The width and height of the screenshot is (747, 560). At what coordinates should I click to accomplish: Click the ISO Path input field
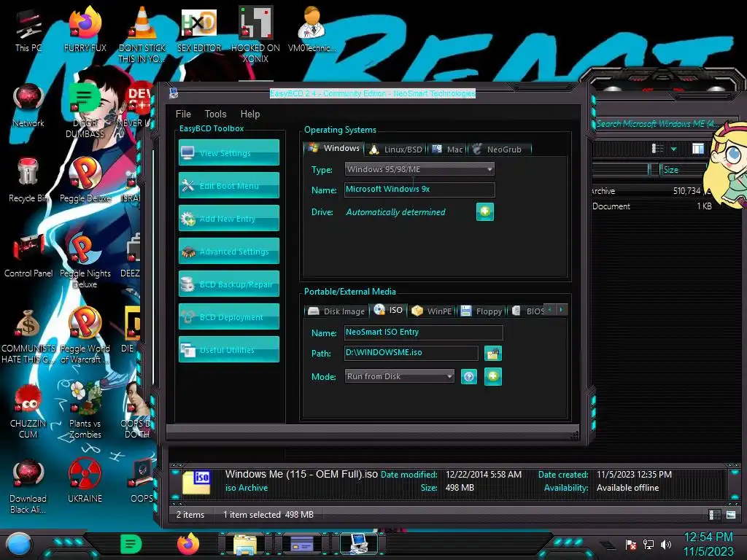411,353
